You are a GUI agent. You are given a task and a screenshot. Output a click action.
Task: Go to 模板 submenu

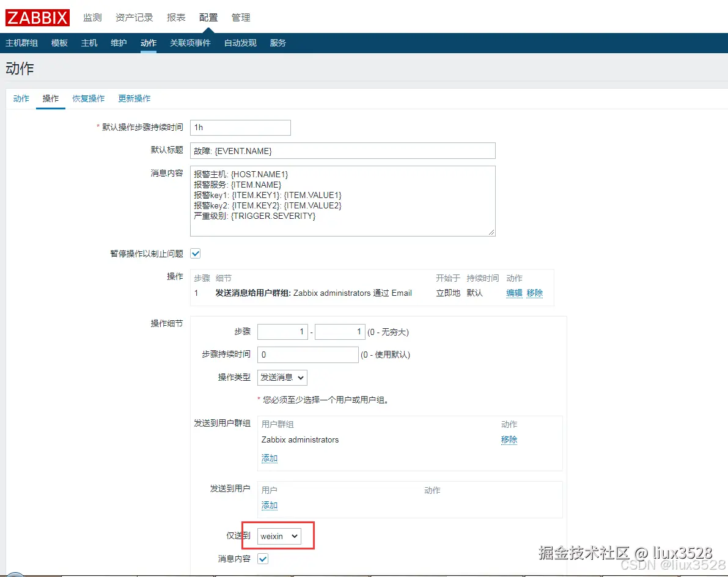(59, 43)
